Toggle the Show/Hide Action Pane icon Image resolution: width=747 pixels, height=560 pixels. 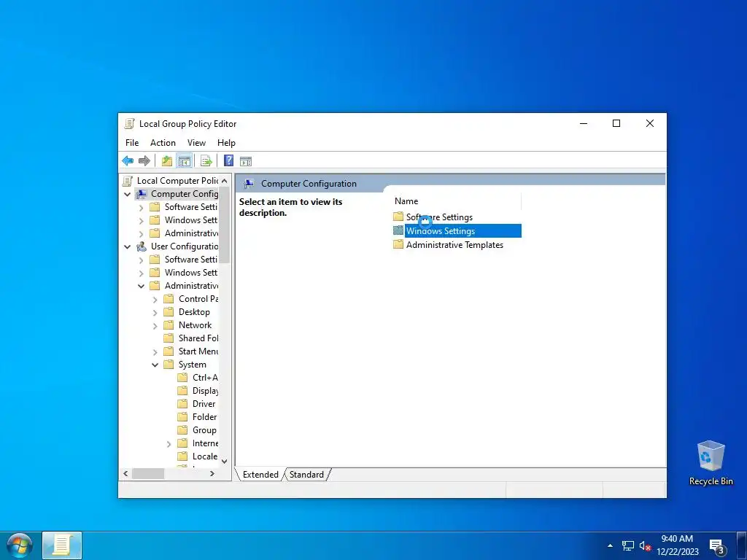tap(246, 161)
